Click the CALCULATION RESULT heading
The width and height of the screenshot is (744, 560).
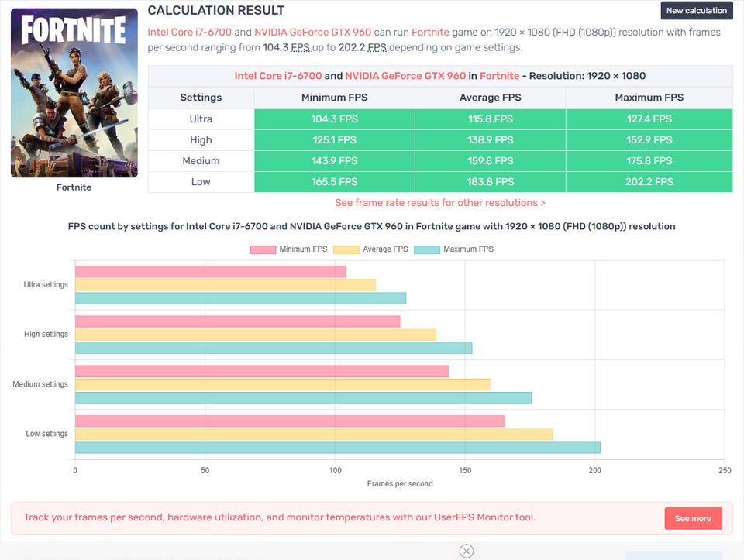coord(216,10)
